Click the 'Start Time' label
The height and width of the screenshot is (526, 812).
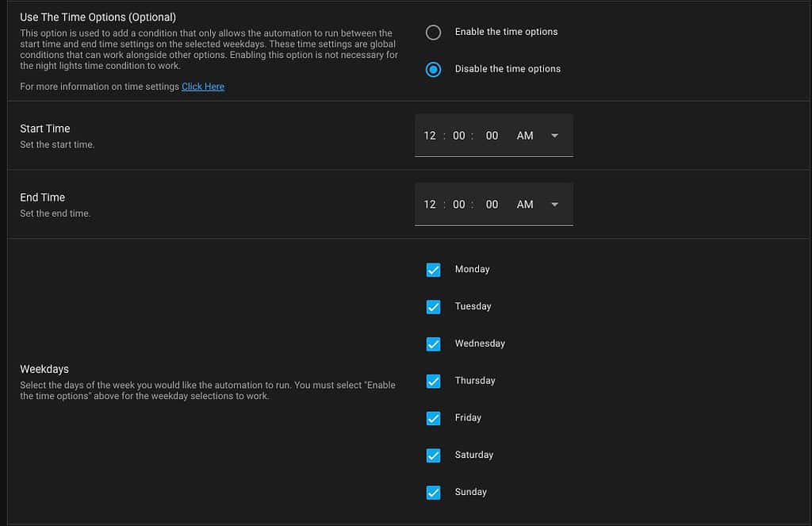[x=45, y=129]
